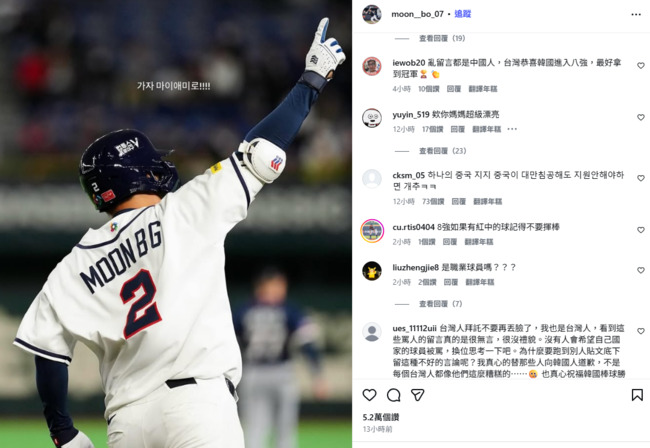Open iewob20's profile picture
650x448 pixels.
tap(372, 66)
